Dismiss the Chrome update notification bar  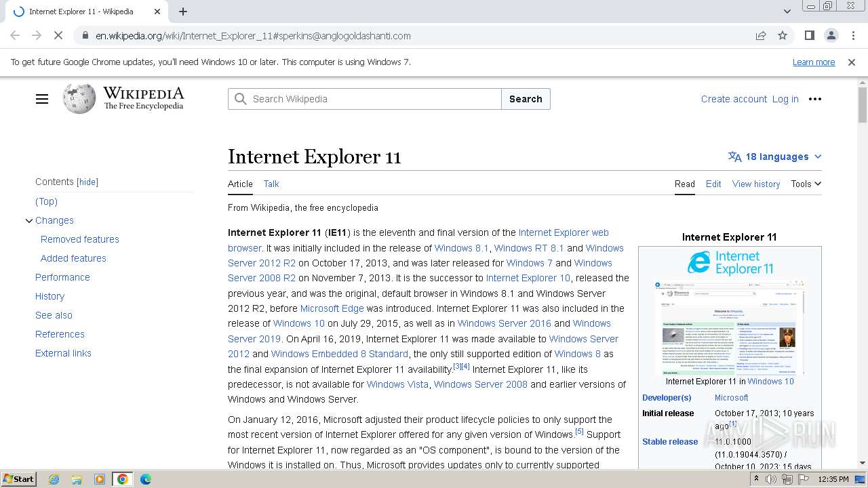coord(852,62)
